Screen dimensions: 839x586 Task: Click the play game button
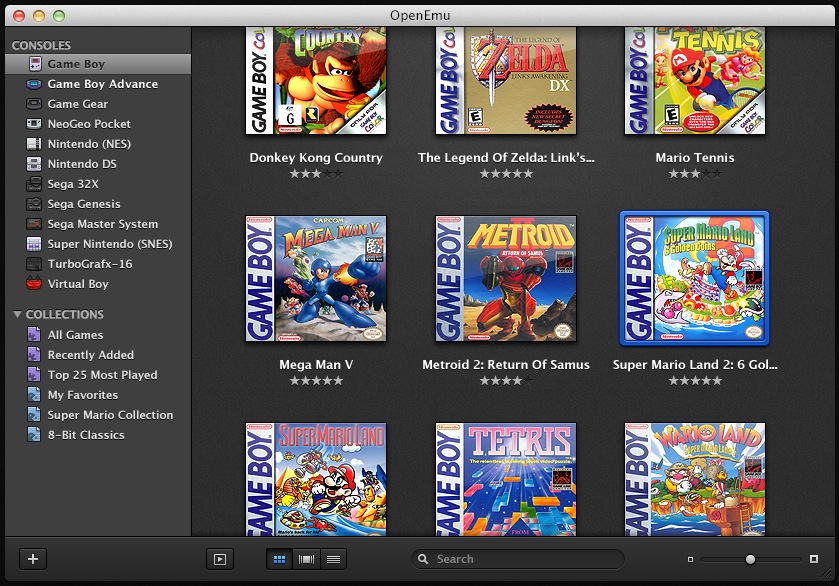(x=219, y=559)
